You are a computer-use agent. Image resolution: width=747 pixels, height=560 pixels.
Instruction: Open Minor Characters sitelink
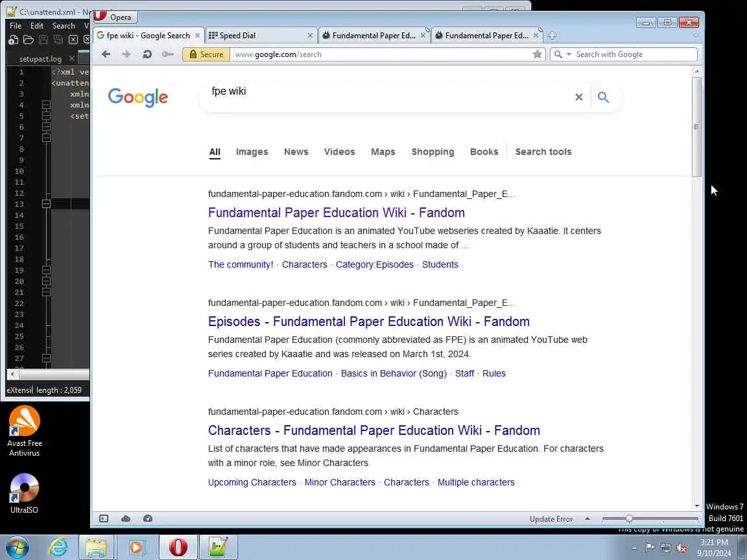point(340,482)
